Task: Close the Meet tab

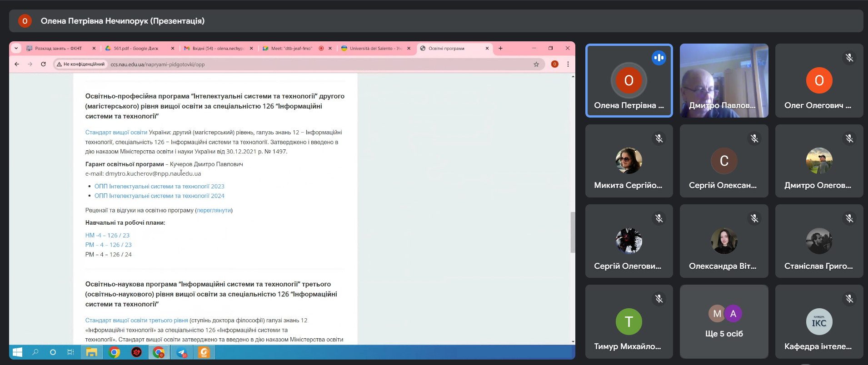Action: (330, 48)
